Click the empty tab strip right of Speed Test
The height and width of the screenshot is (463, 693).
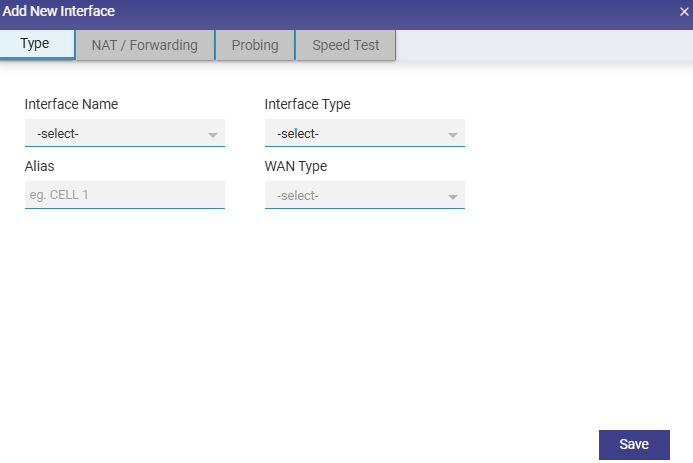(540, 45)
